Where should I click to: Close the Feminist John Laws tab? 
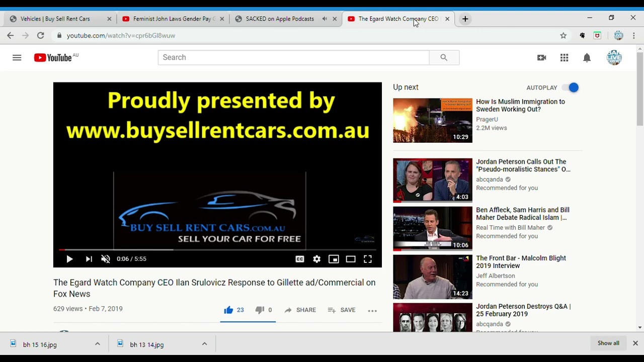pos(222,19)
